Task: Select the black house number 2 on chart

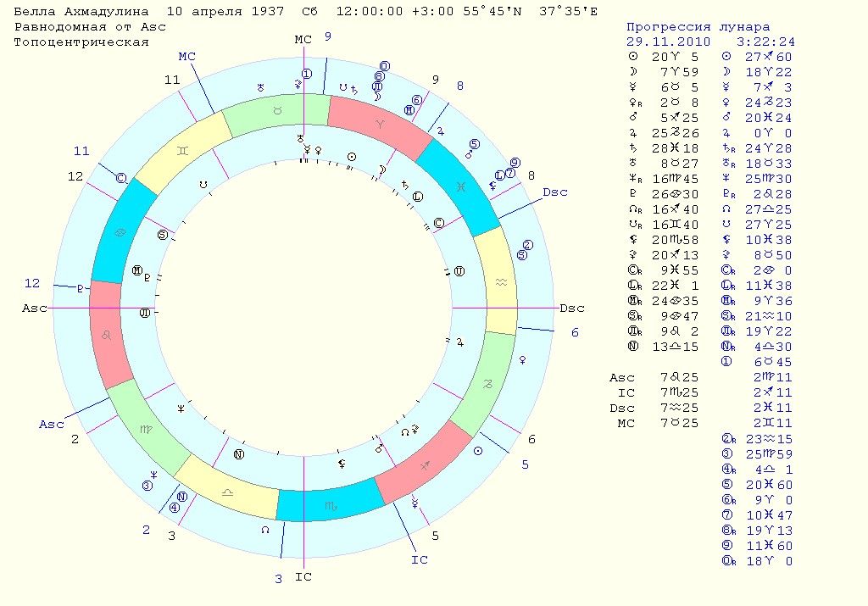Action: tap(75, 439)
